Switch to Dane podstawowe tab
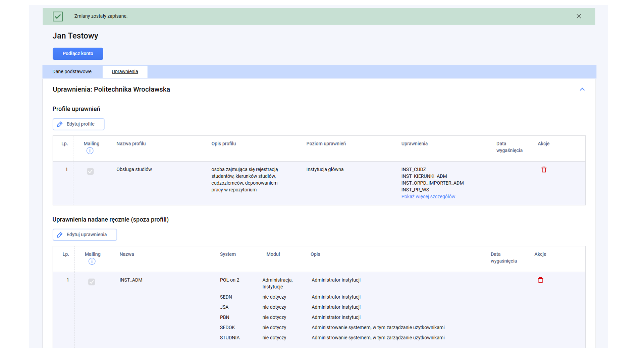The width and height of the screenshot is (644, 362). 72,72
